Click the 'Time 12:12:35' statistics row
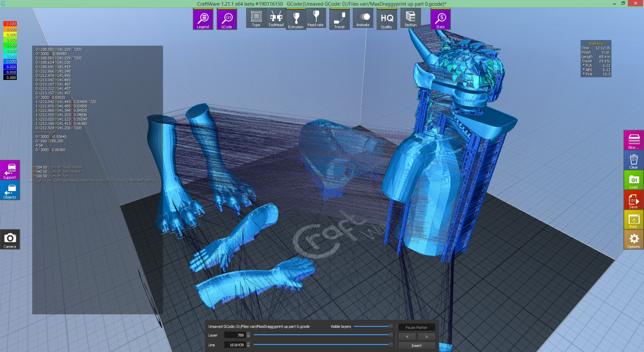This screenshot has height=352, width=644. tap(596, 48)
